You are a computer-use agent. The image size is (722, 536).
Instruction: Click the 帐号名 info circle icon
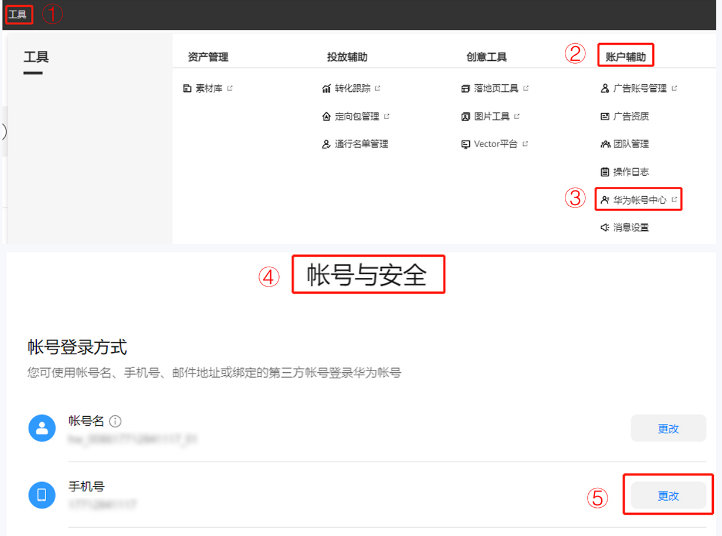click(115, 421)
